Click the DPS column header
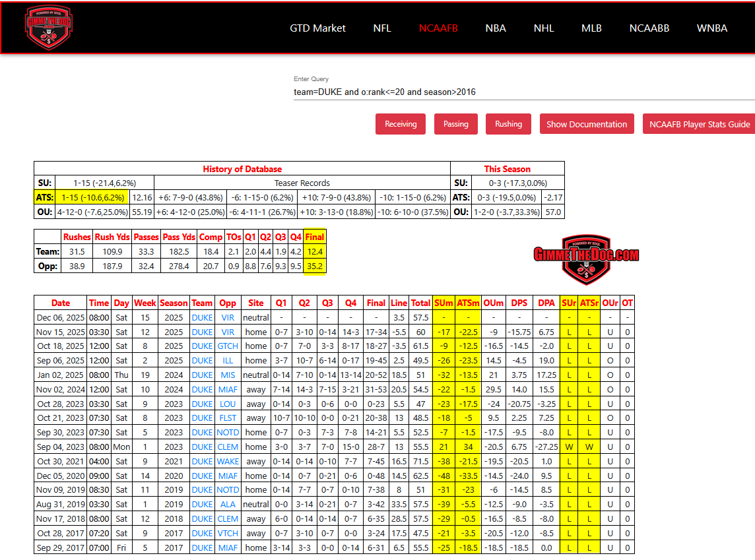Viewport: 755px width, 560px height. pos(519,303)
